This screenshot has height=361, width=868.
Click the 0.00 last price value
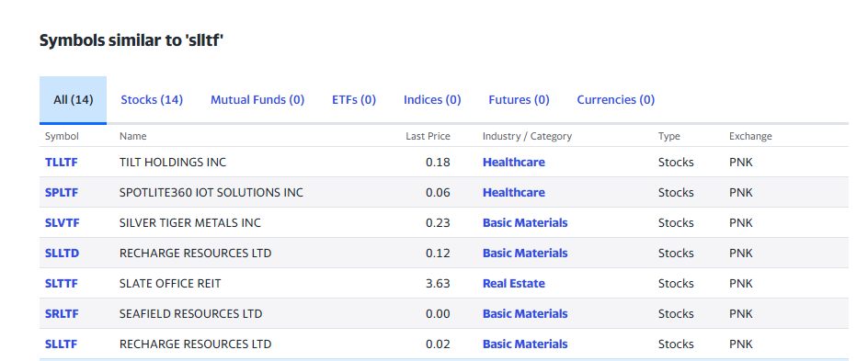(x=438, y=314)
